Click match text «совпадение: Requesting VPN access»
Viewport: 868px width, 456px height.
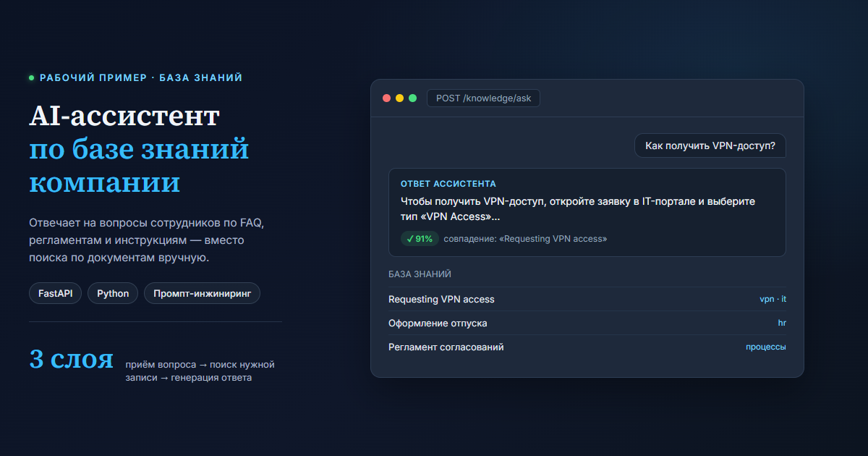[x=525, y=239]
